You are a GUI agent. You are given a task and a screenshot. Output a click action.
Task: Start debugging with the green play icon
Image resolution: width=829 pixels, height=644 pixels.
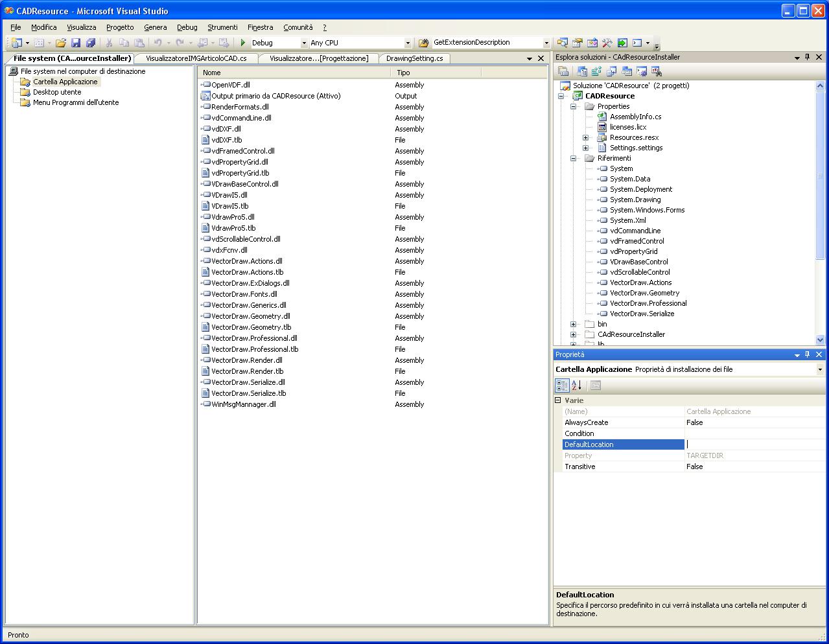click(242, 43)
